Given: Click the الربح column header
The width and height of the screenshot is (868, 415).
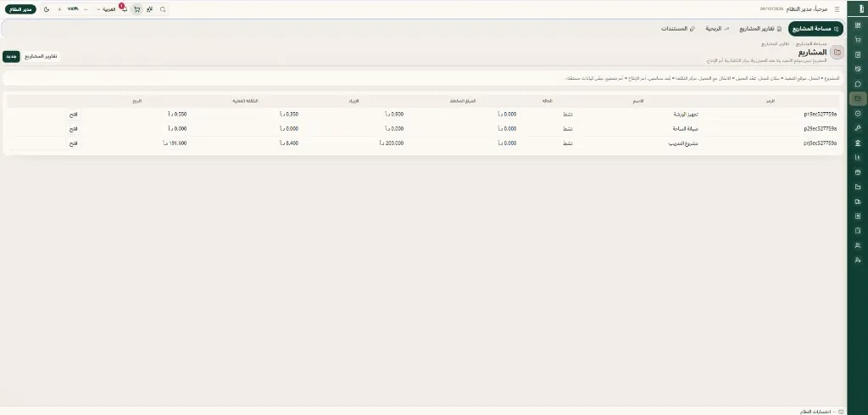Looking at the screenshot, I should point(136,101).
